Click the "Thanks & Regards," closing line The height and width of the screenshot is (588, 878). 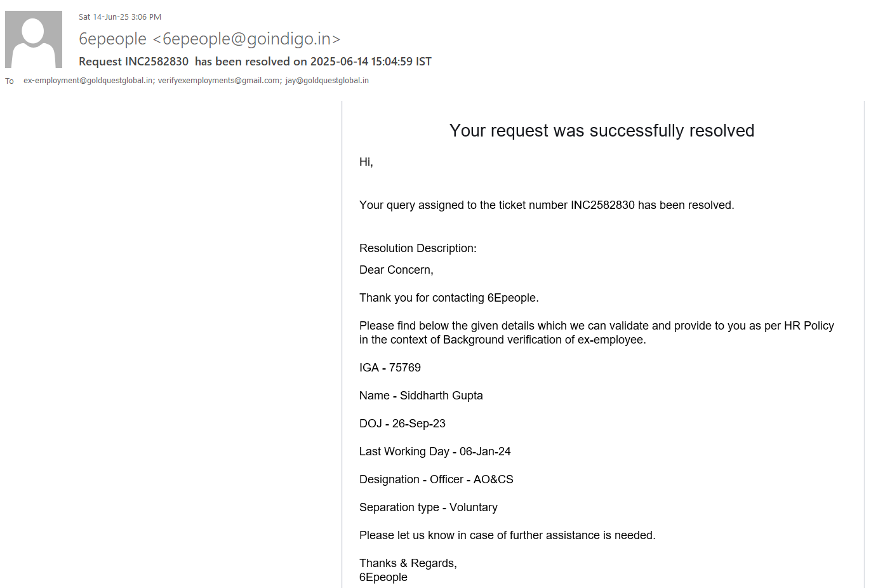408,563
